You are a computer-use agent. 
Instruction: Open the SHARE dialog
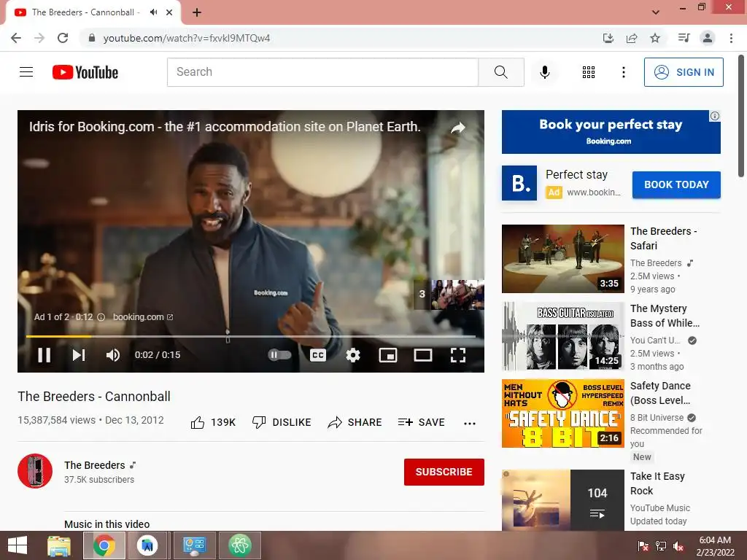[x=355, y=422]
